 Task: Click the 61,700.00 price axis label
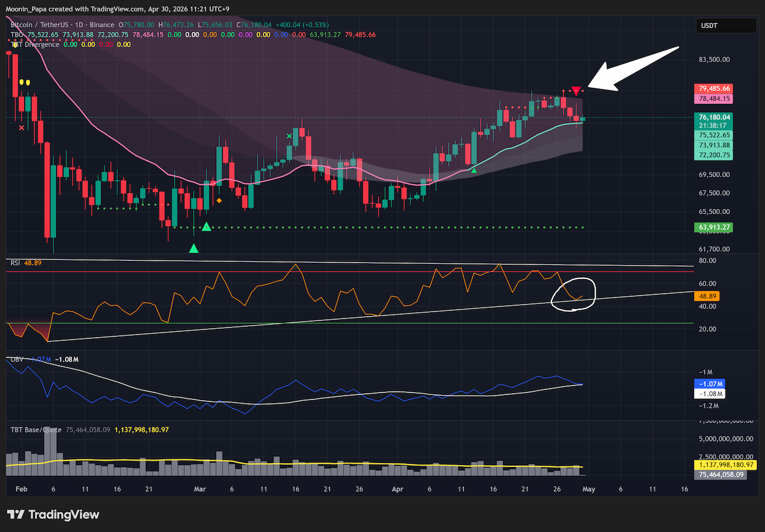click(714, 249)
